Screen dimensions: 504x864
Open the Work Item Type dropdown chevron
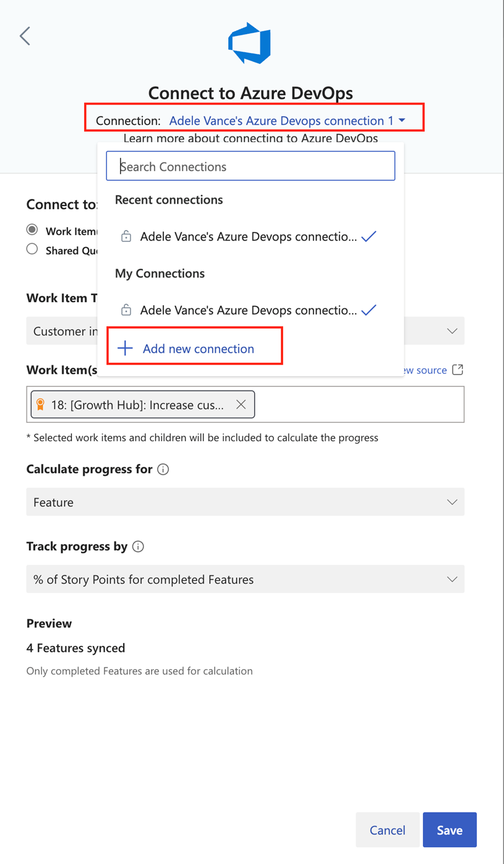452,331
